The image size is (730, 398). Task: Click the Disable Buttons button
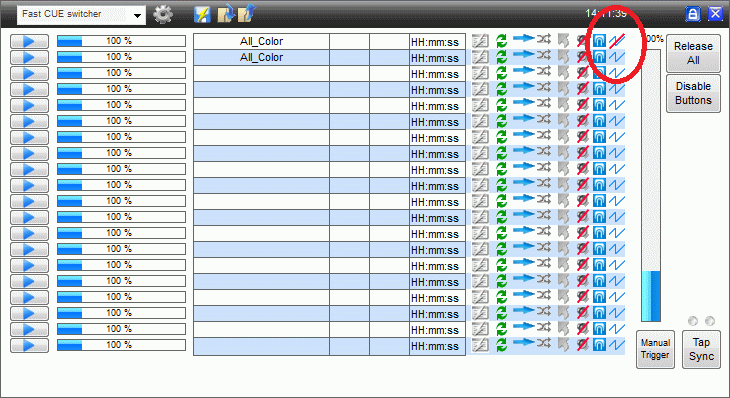click(x=693, y=93)
